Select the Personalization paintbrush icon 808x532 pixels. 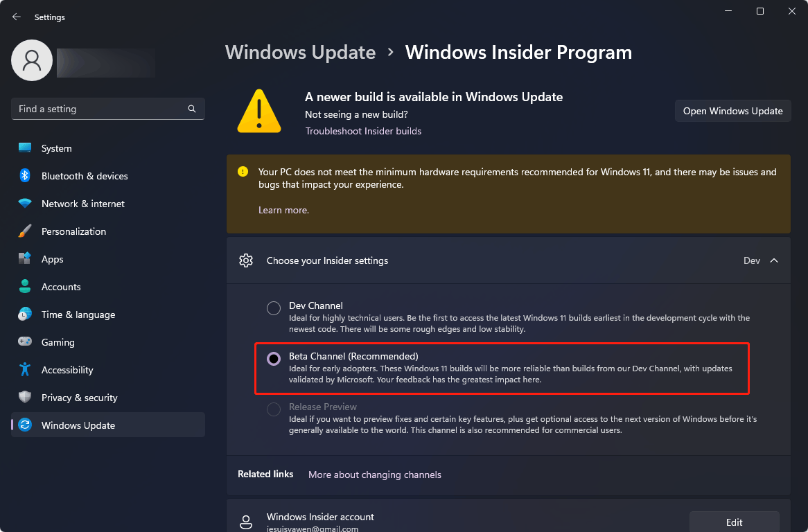coord(25,231)
